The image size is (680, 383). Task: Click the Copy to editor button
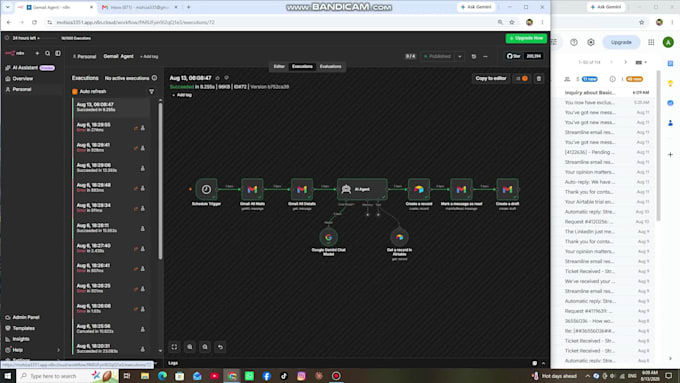pyautogui.click(x=490, y=79)
